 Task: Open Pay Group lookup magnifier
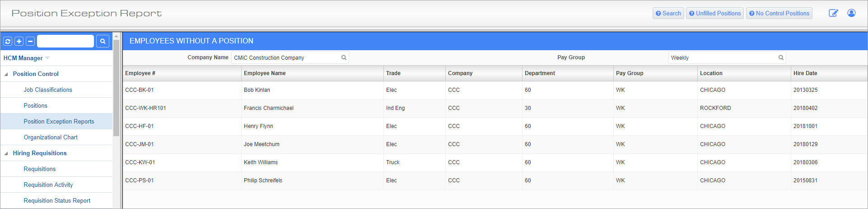coord(781,57)
